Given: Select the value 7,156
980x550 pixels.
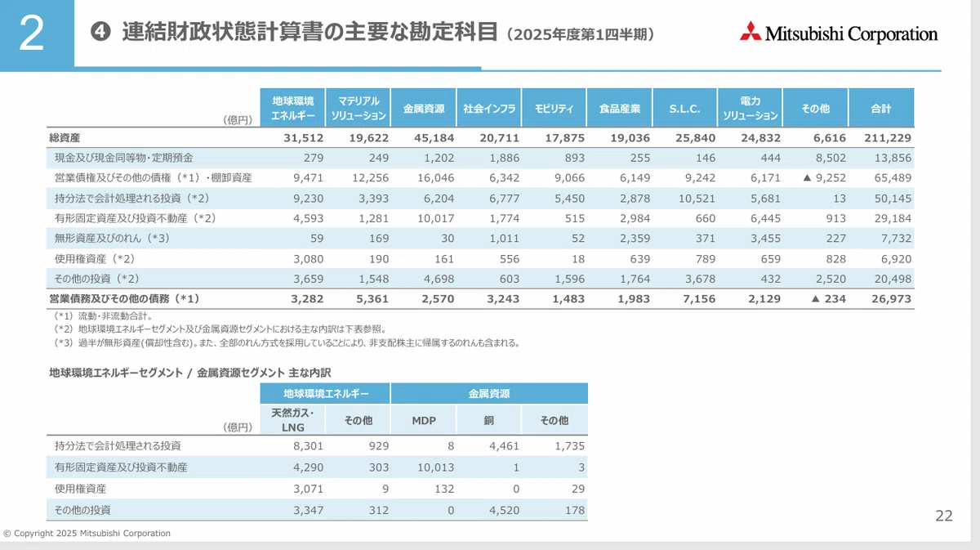Looking at the screenshot, I should tap(699, 299).
